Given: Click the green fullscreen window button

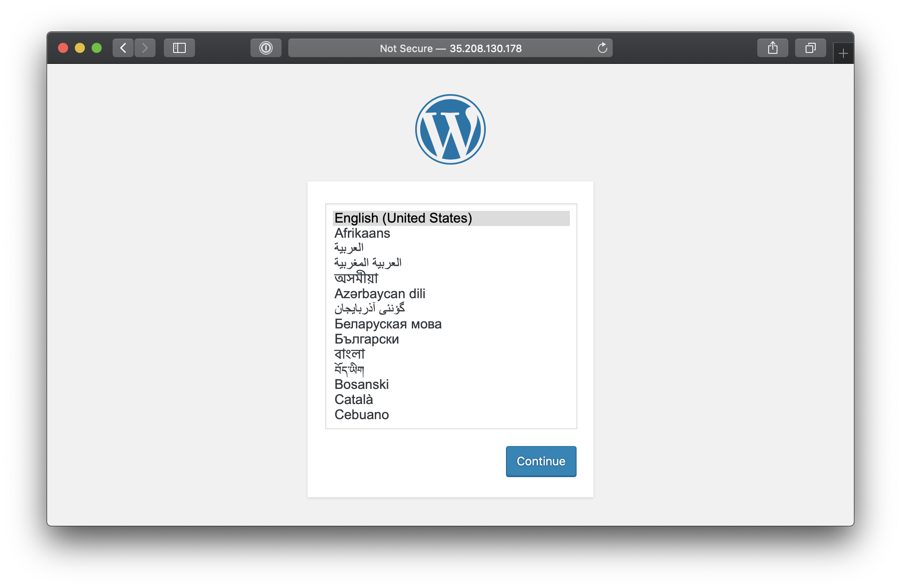Looking at the screenshot, I should (97, 48).
